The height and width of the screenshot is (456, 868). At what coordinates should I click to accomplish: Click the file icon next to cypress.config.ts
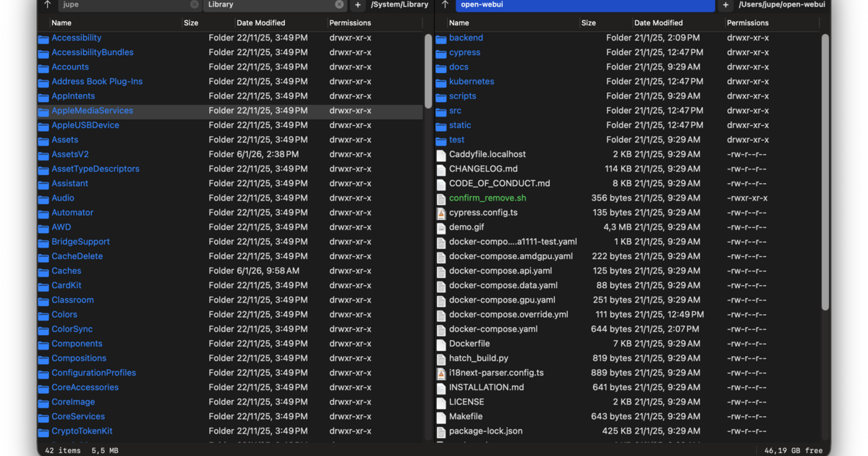(441, 212)
